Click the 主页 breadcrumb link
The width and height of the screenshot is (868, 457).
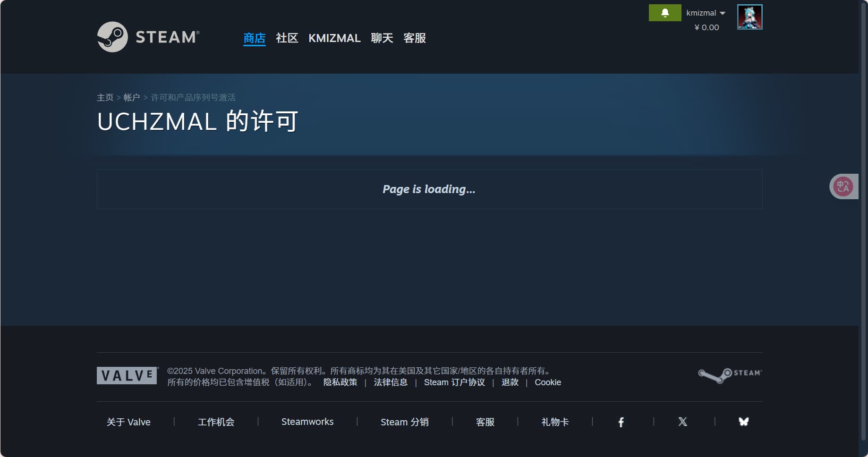click(x=105, y=97)
